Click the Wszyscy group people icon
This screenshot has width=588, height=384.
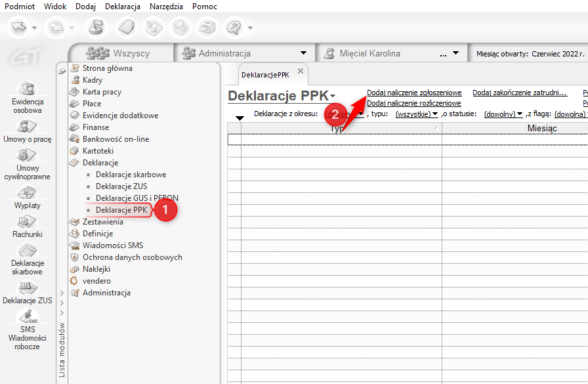tap(98, 53)
